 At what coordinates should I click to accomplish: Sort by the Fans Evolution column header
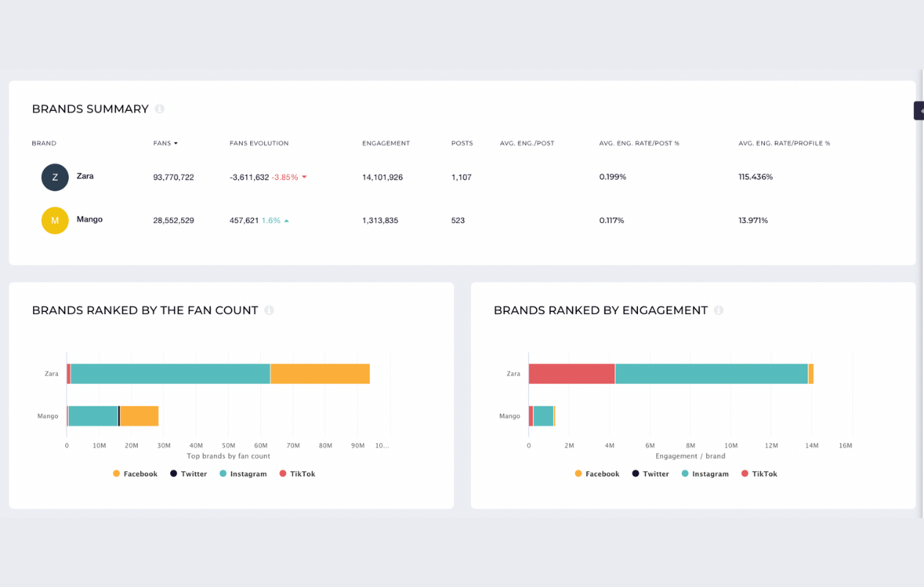(x=259, y=143)
